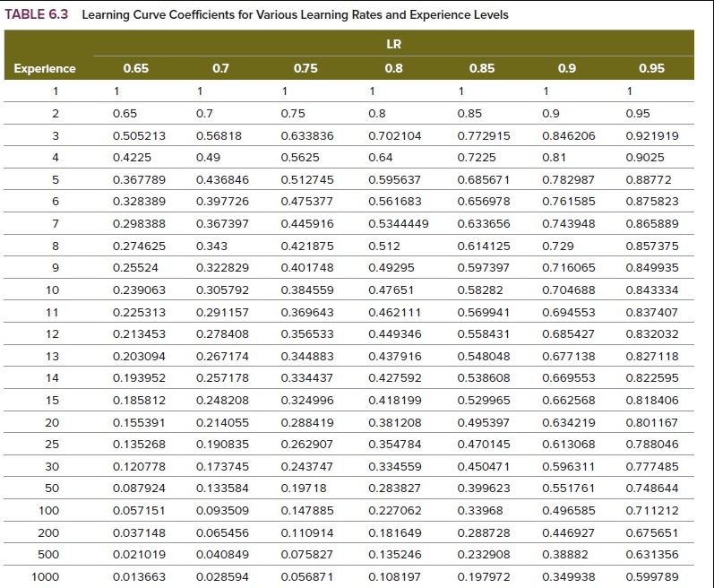Select the value 0.262907
This screenshot has width=714, height=588.
(x=307, y=445)
